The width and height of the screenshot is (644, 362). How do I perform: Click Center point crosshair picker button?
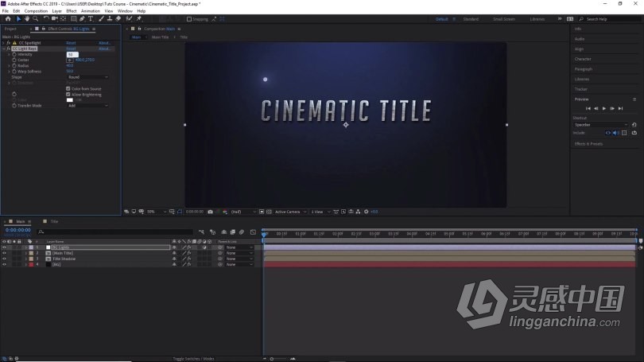coord(70,60)
